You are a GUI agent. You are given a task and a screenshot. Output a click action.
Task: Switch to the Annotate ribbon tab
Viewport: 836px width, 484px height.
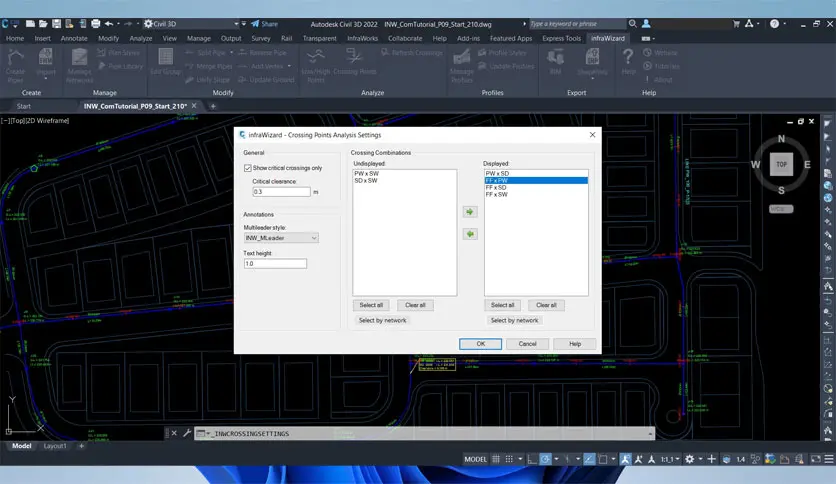(x=74, y=38)
